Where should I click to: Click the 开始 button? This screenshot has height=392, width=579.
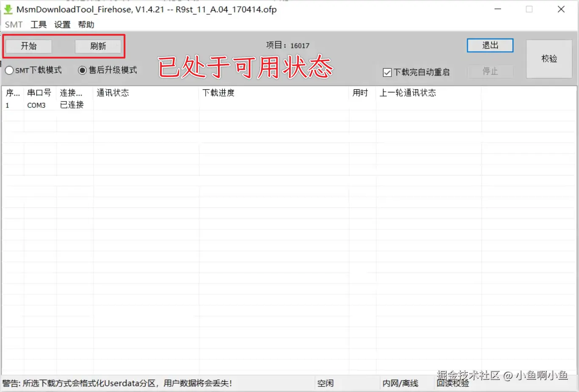[29, 46]
